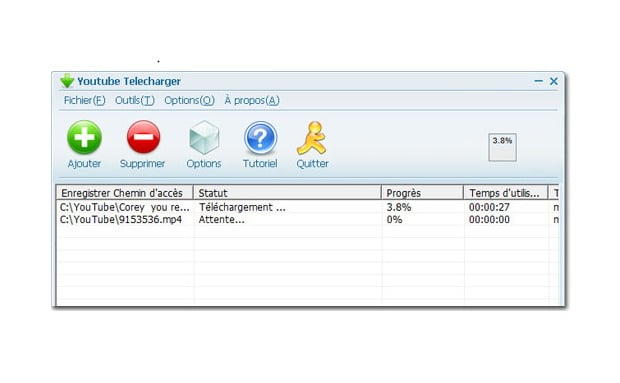Image resolution: width=620 pixels, height=383 pixels.
Task: Sort by the Statut column header
Action: click(x=287, y=193)
